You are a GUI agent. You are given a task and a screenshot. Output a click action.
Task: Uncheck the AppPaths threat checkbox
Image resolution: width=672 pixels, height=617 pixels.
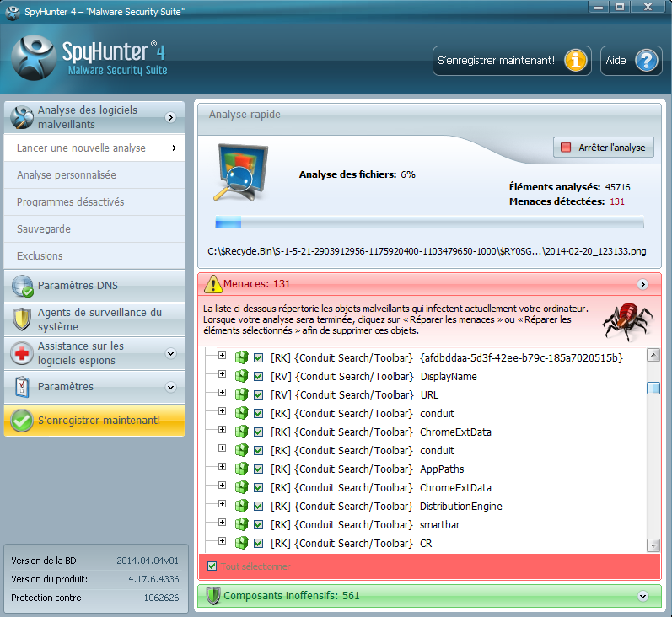(x=259, y=469)
